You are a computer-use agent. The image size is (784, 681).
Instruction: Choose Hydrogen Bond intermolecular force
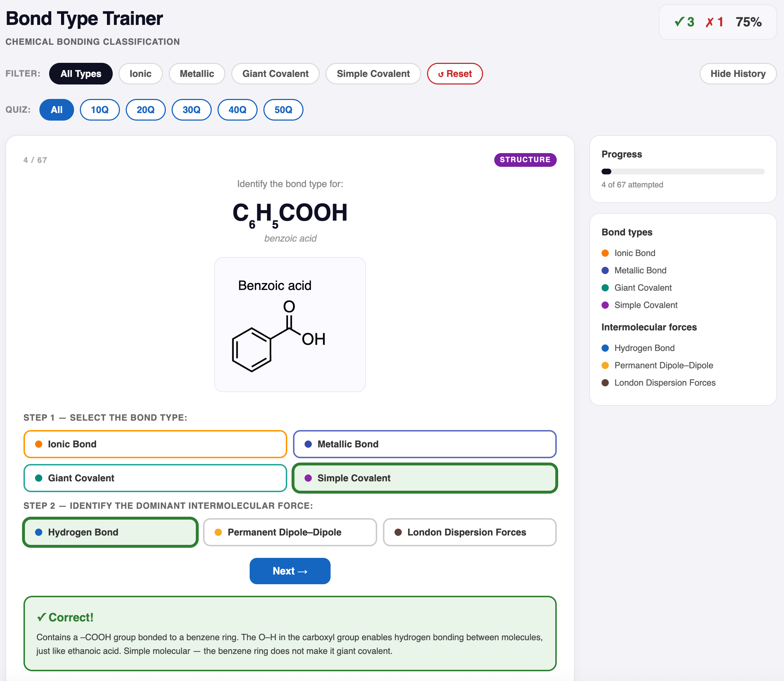coord(110,532)
